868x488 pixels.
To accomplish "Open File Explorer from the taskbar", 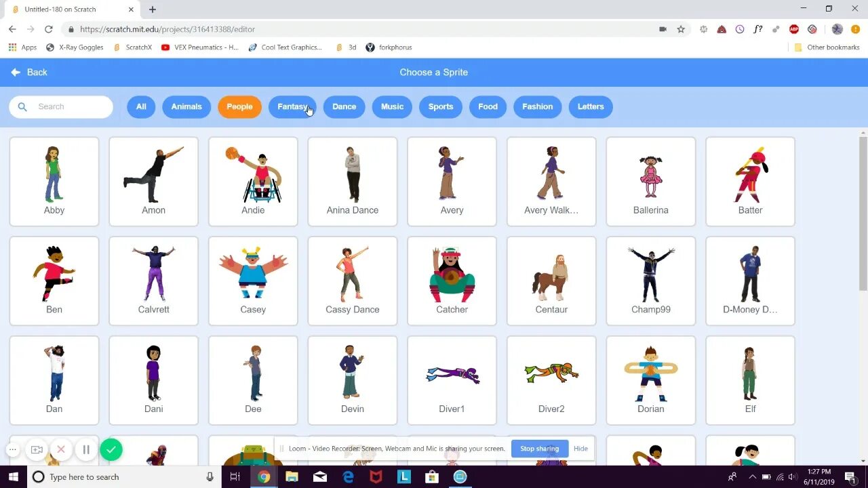I will coord(292,476).
